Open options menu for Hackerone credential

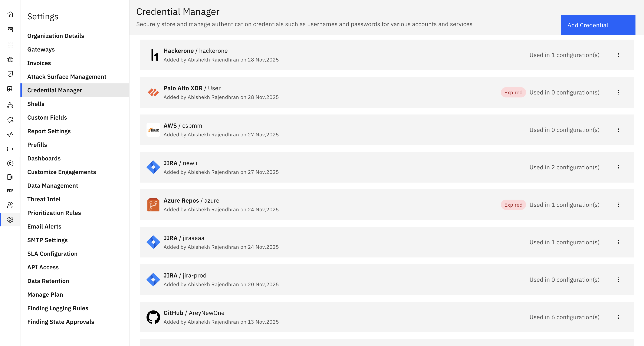[x=618, y=55]
